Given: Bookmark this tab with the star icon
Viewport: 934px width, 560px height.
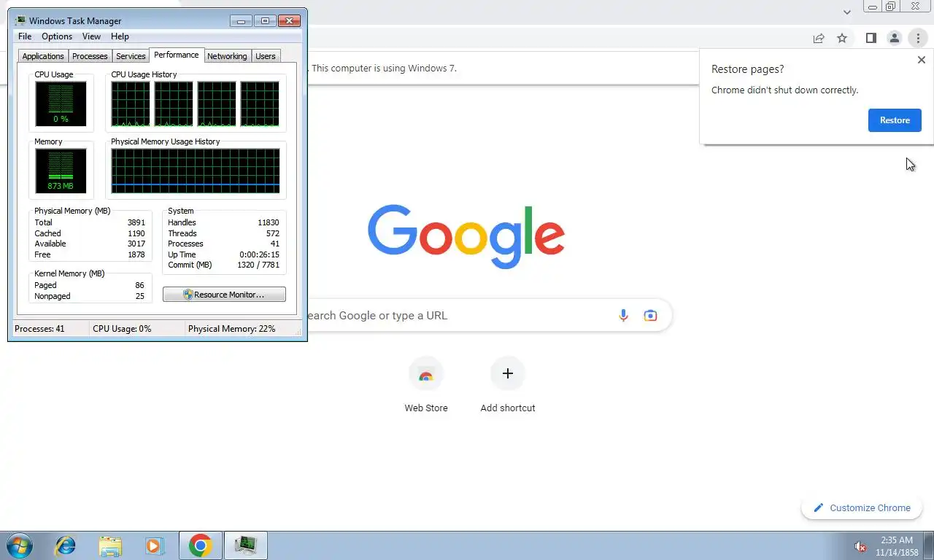Looking at the screenshot, I should tap(842, 39).
